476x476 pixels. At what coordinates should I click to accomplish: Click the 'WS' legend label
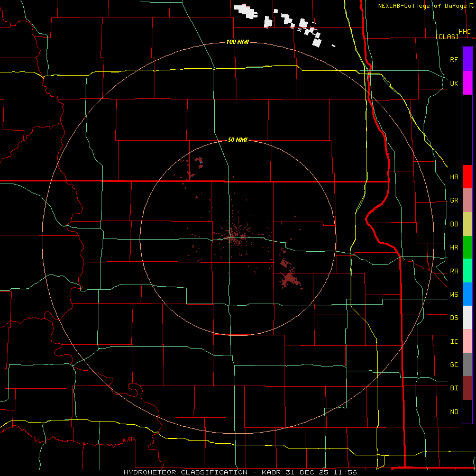[454, 295]
